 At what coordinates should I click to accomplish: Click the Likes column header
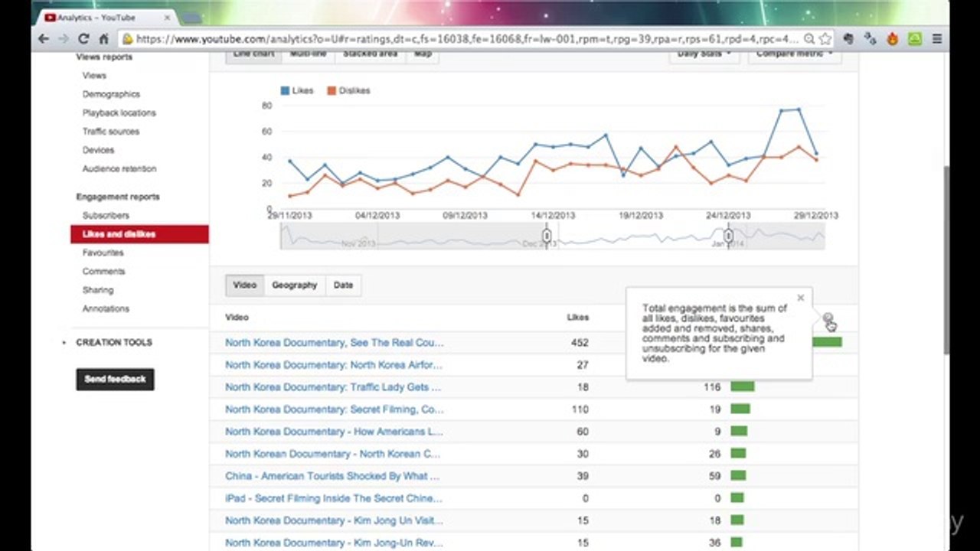click(x=577, y=317)
